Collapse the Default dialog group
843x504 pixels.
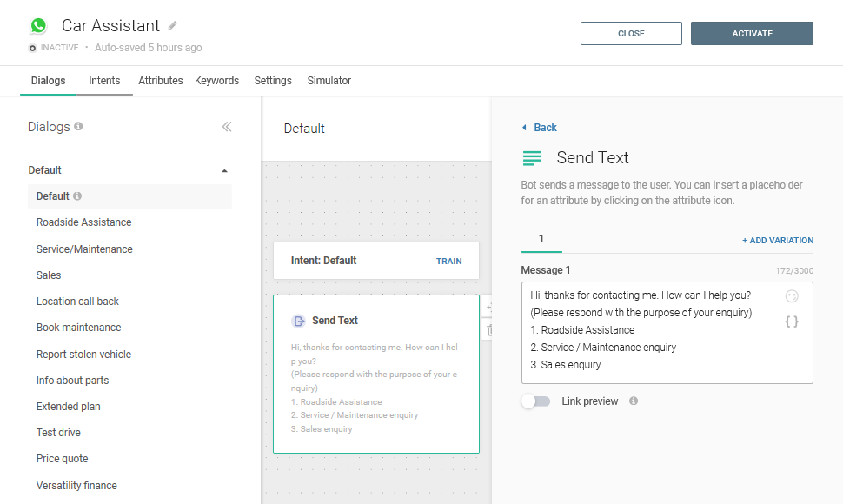(225, 171)
